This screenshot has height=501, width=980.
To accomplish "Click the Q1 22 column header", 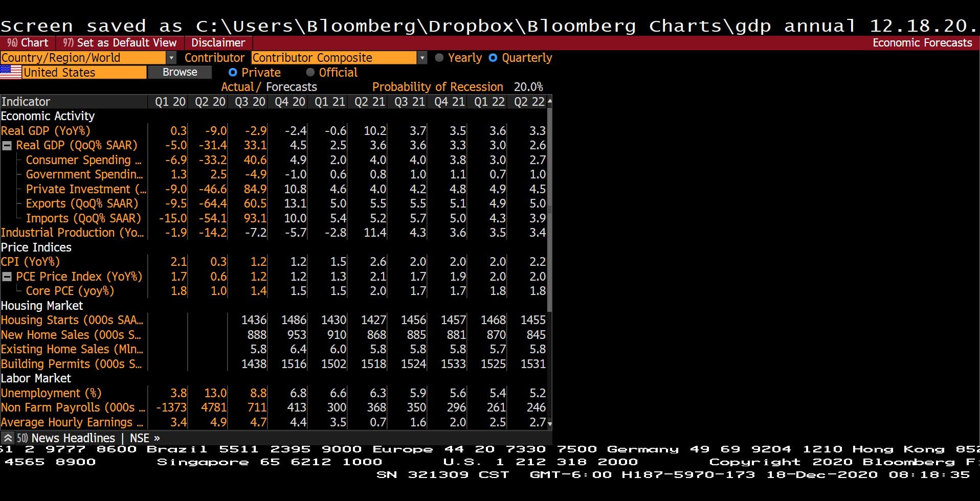I will [x=489, y=102].
